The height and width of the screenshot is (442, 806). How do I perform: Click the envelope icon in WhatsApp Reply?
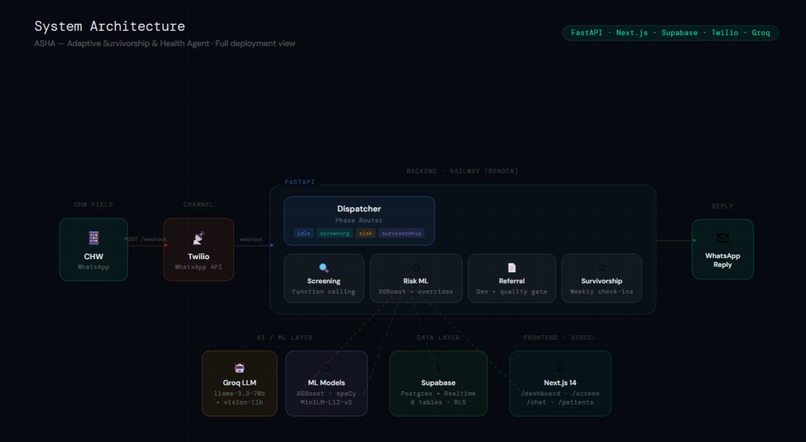click(722, 238)
